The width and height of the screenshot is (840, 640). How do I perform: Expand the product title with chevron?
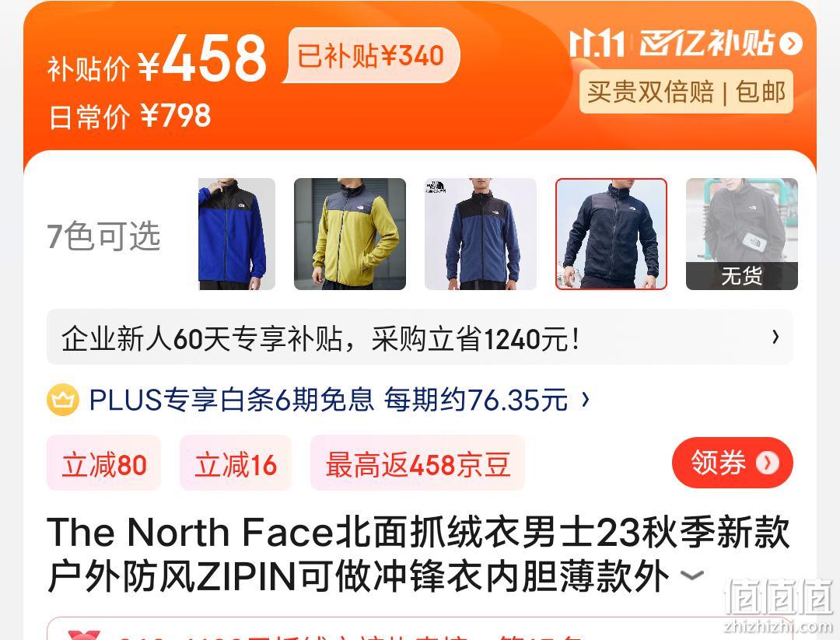coord(691,575)
